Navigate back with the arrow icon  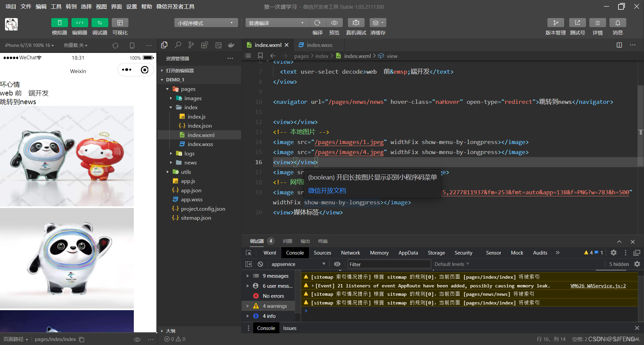point(273,56)
